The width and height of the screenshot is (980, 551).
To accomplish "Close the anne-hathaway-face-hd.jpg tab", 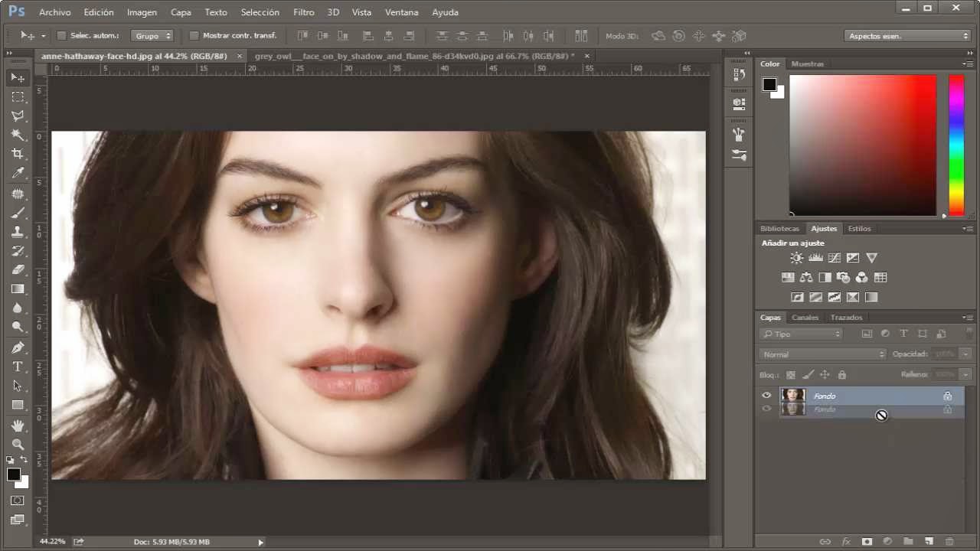I will point(240,56).
